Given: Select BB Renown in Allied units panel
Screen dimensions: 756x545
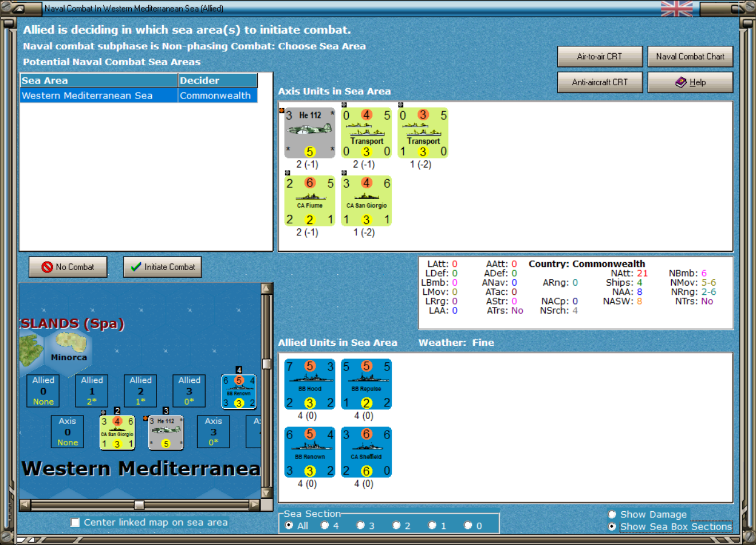Looking at the screenshot, I should 310,452.
